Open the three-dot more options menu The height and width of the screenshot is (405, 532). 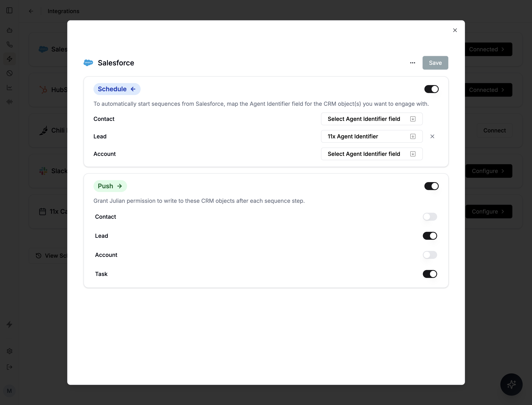[x=413, y=63]
